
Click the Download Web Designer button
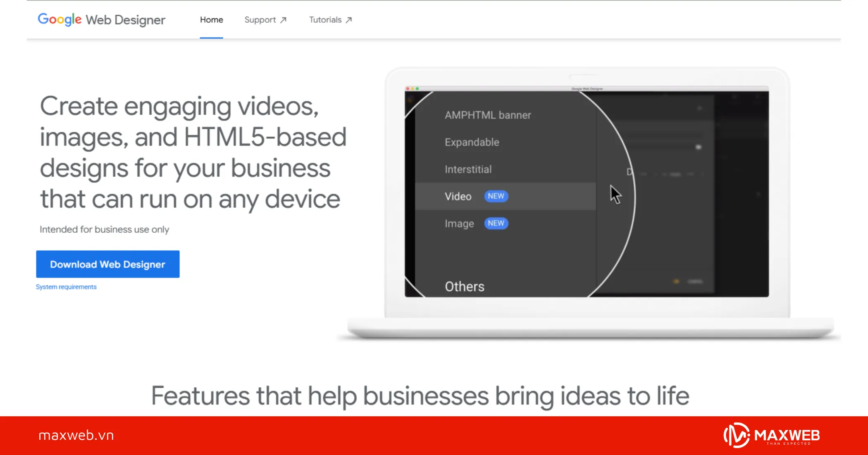click(x=107, y=264)
